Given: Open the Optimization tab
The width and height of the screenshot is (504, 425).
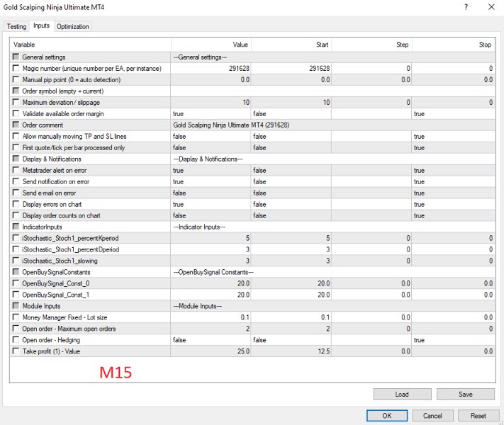Looking at the screenshot, I should point(73,27).
